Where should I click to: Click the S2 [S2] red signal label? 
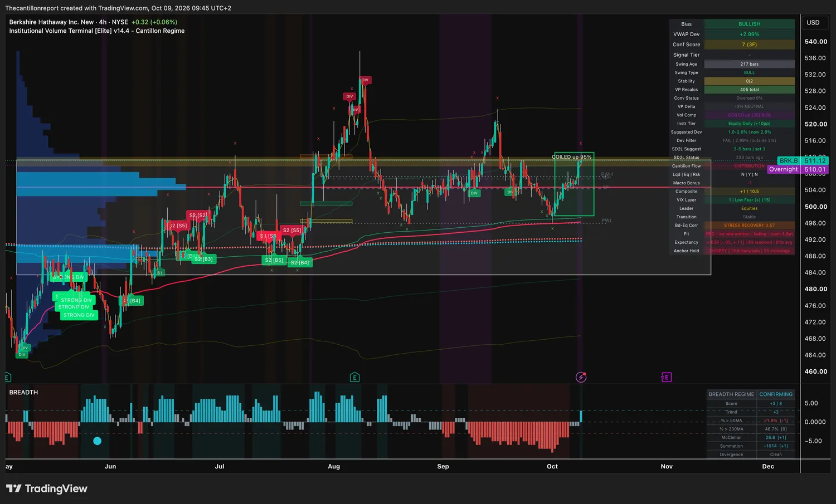click(x=198, y=215)
